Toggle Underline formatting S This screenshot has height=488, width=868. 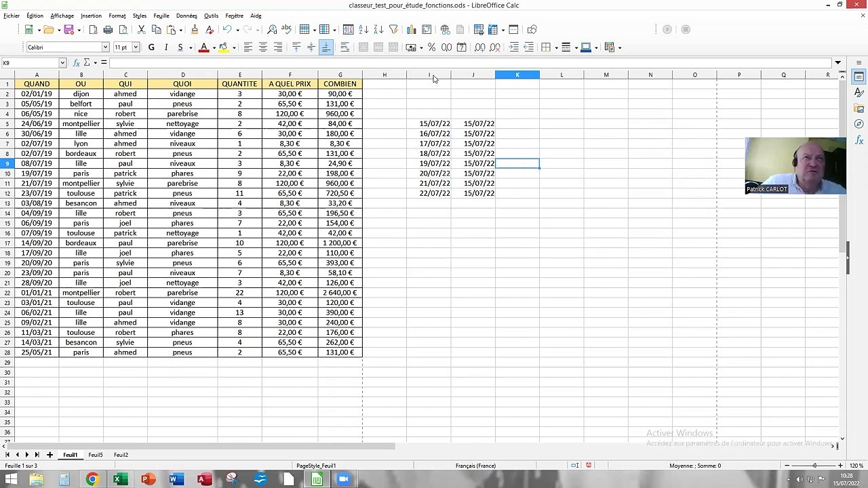click(x=180, y=47)
